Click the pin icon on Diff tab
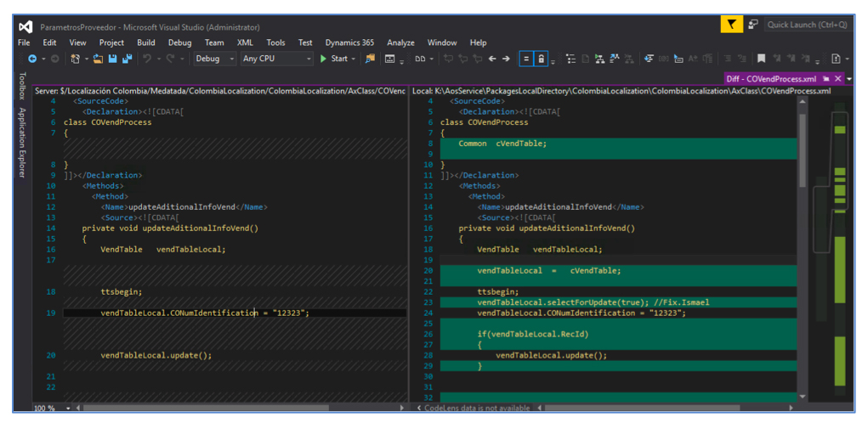 (x=826, y=78)
